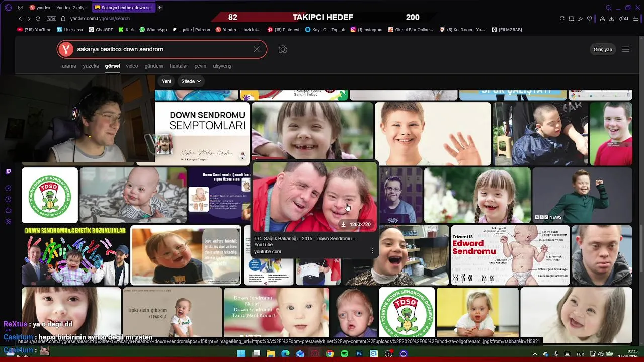Click the padlock site-info icon

63,19
